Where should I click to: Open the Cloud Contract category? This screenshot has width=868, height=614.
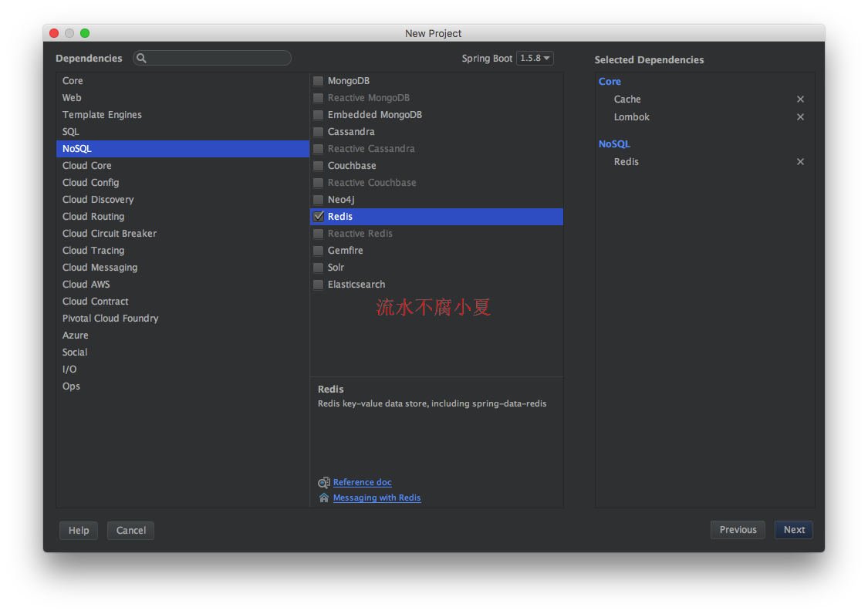tap(183, 301)
